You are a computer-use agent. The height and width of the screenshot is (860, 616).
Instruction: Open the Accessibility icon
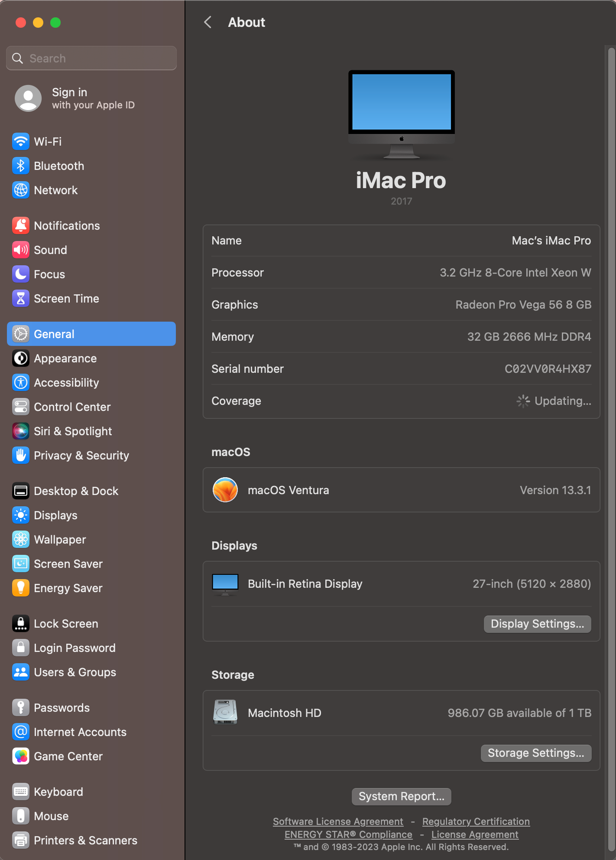click(x=21, y=382)
